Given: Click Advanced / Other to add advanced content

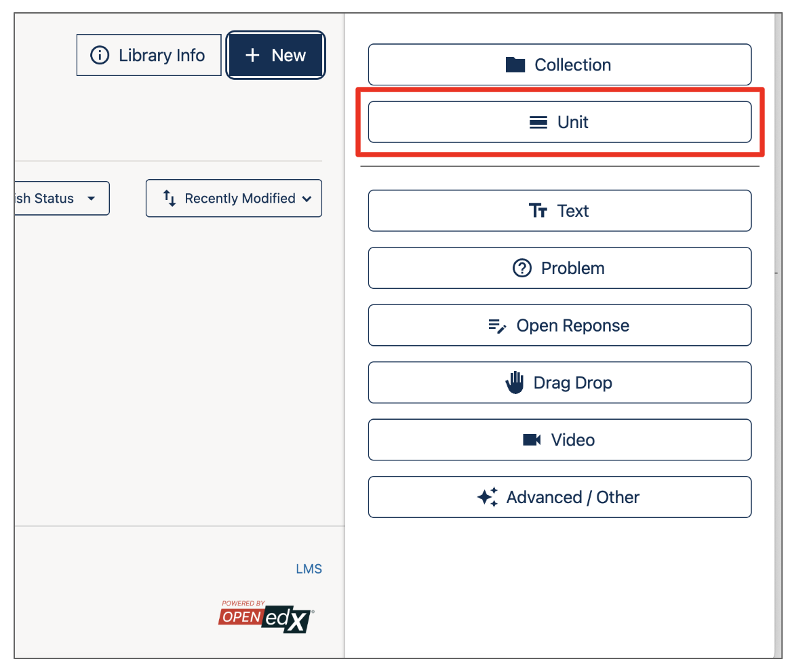Looking at the screenshot, I should click(559, 497).
